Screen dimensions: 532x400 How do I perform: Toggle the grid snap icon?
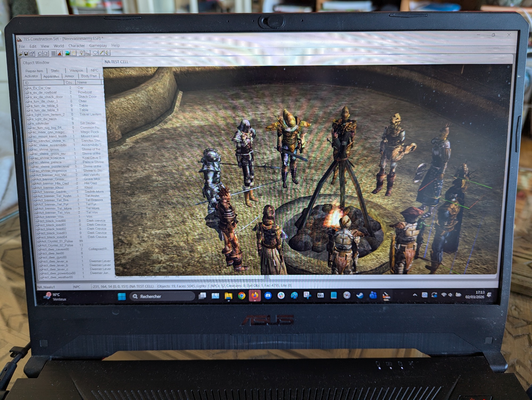pyautogui.click(x=53, y=53)
